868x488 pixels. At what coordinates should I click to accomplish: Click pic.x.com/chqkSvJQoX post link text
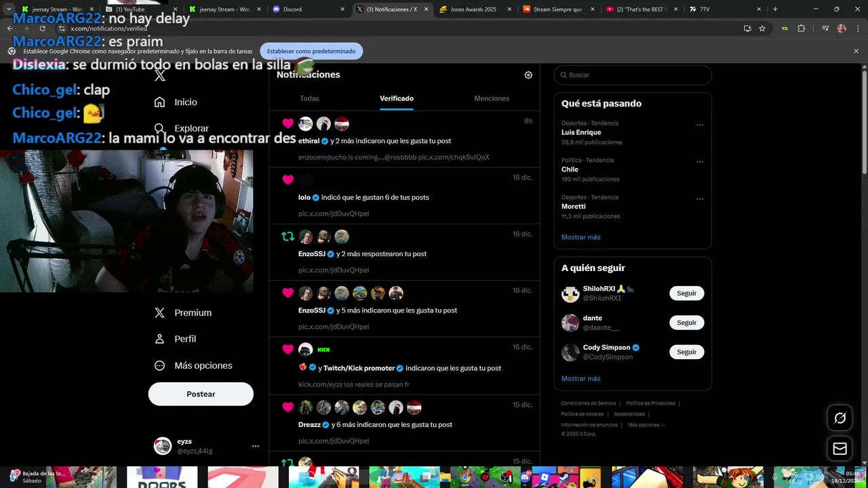454,157
